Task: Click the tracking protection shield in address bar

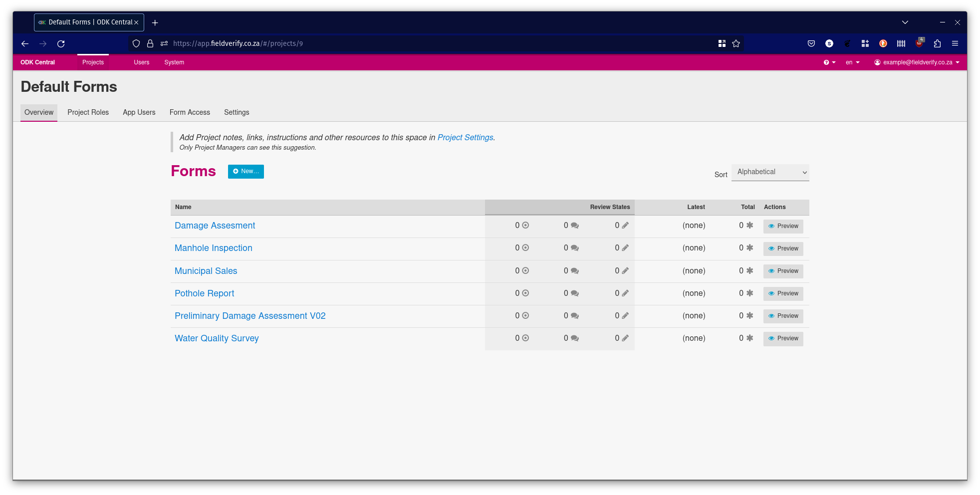Action: coord(136,43)
